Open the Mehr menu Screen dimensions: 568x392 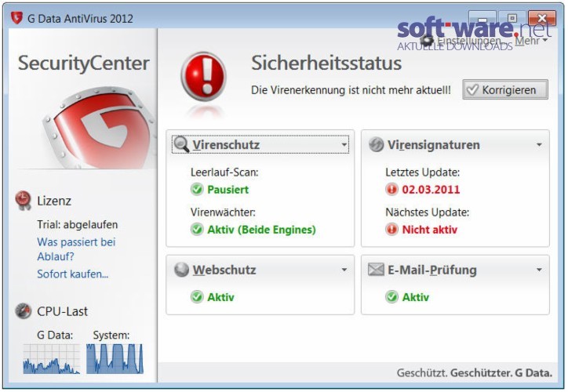[x=530, y=41]
